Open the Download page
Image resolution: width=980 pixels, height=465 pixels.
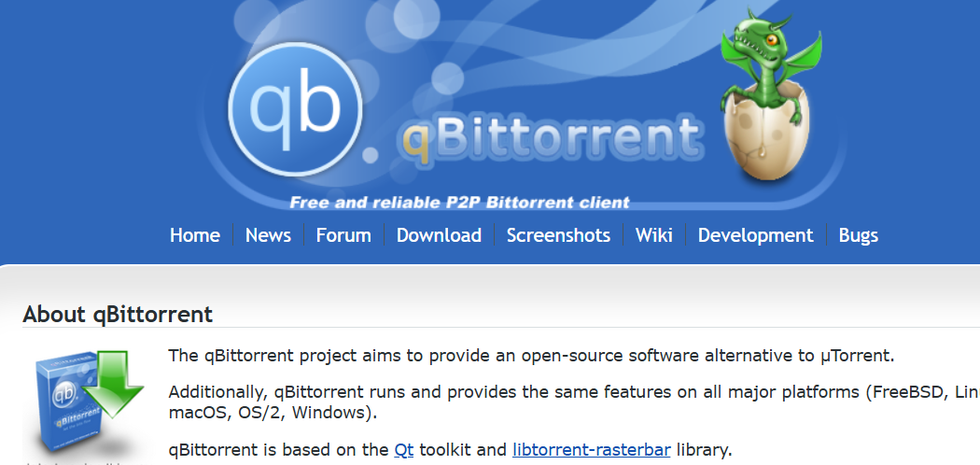click(439, 235)
